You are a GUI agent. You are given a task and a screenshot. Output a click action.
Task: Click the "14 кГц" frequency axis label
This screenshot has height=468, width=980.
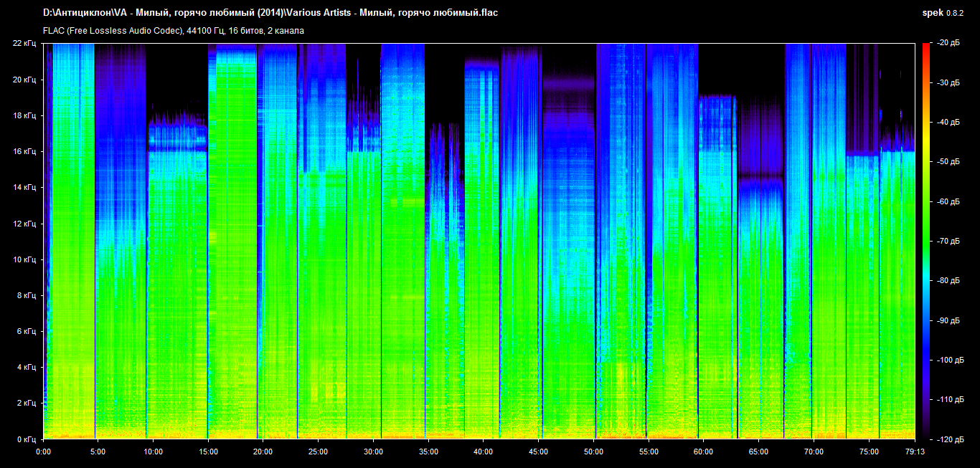24,187
